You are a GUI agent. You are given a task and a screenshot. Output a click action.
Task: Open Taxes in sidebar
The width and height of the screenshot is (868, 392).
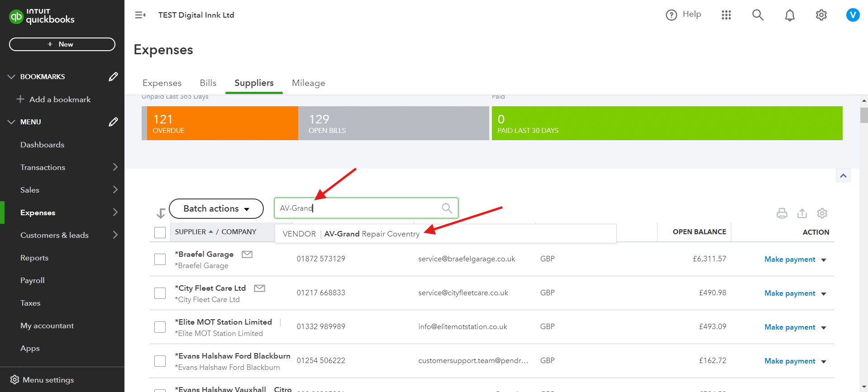[x=30, y=303]
